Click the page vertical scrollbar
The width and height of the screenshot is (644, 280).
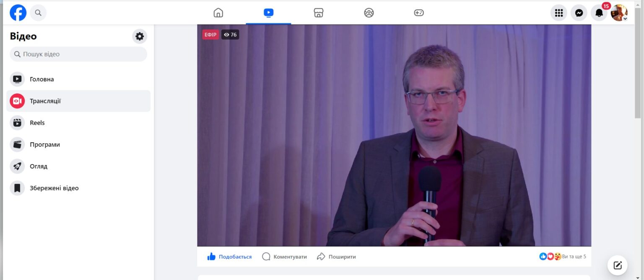coord(638,63)
